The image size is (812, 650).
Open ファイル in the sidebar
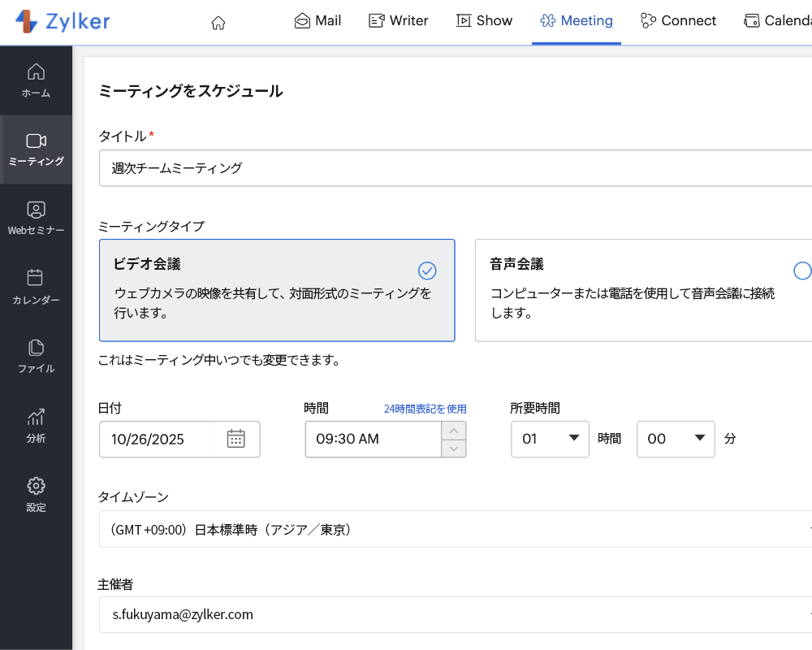point(36,356)
